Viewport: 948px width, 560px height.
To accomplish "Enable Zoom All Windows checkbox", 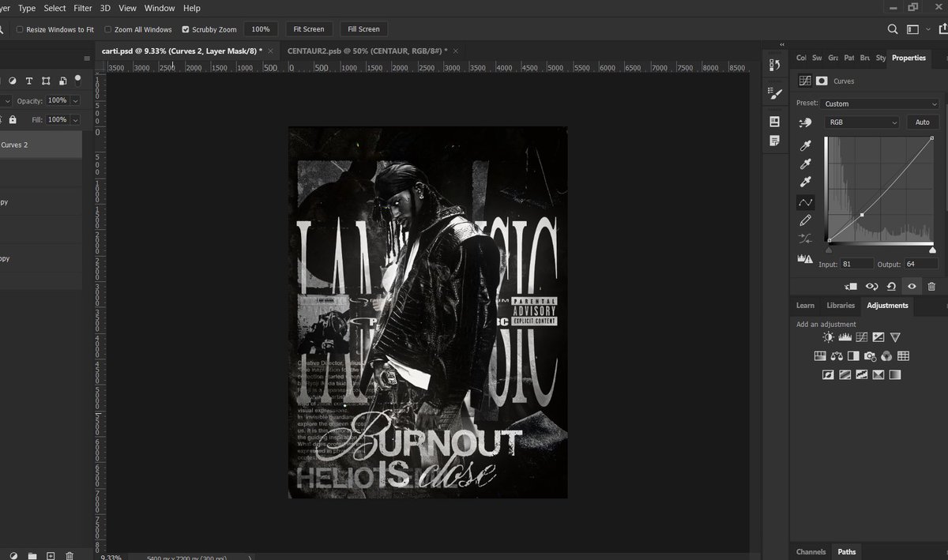I will [108, 29].
